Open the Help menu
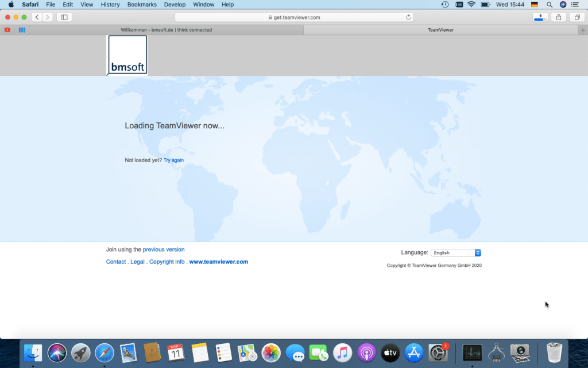 click(x=227, y=5)
